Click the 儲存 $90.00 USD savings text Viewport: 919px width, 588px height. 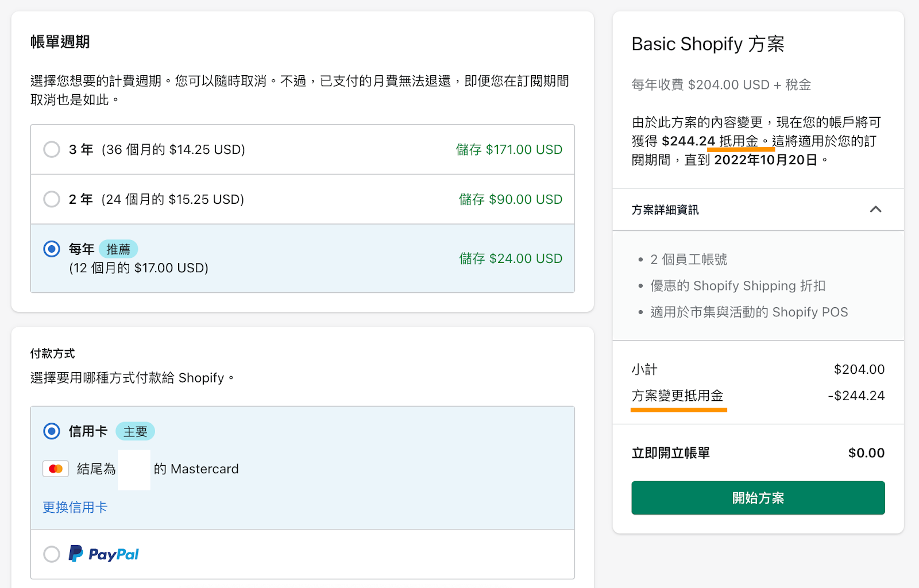coord(511,199)
